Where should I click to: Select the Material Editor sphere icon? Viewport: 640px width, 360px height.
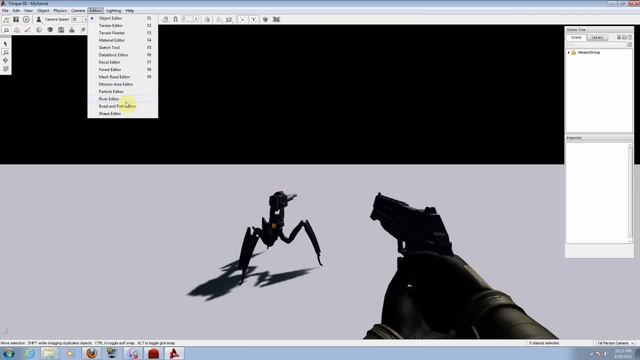39,30
